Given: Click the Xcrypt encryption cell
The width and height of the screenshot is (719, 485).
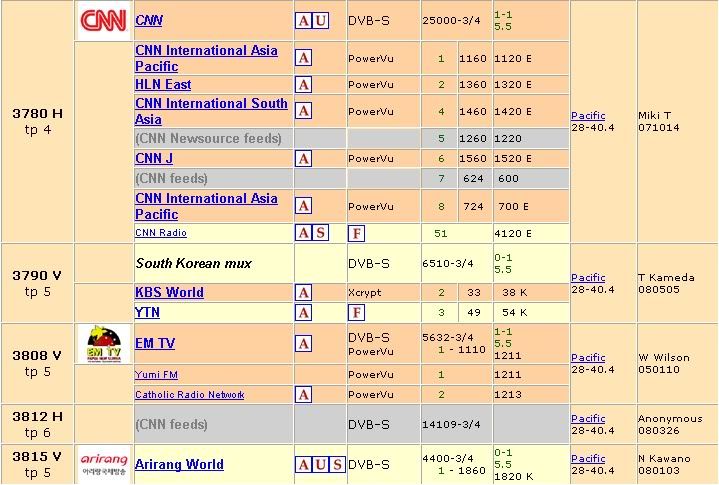Looking at the screenshot, I should click(x=383, y=292).
